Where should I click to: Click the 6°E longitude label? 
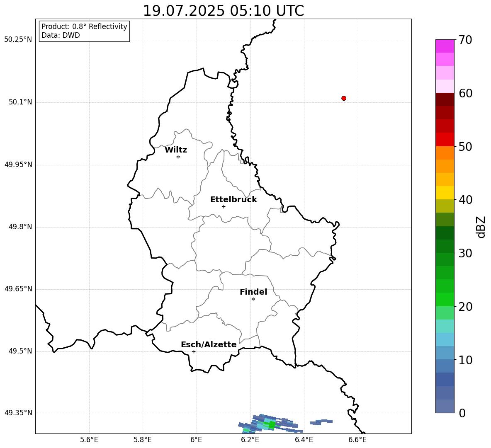click(196, 440)
